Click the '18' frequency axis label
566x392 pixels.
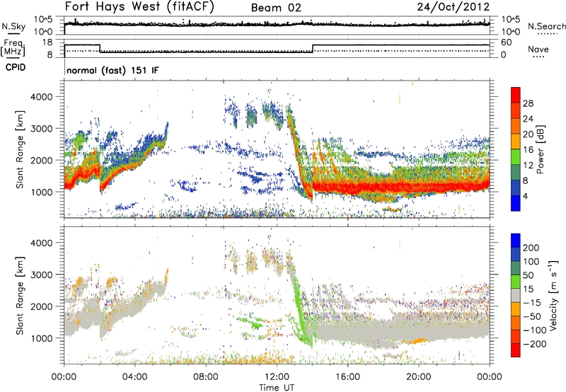47,42
